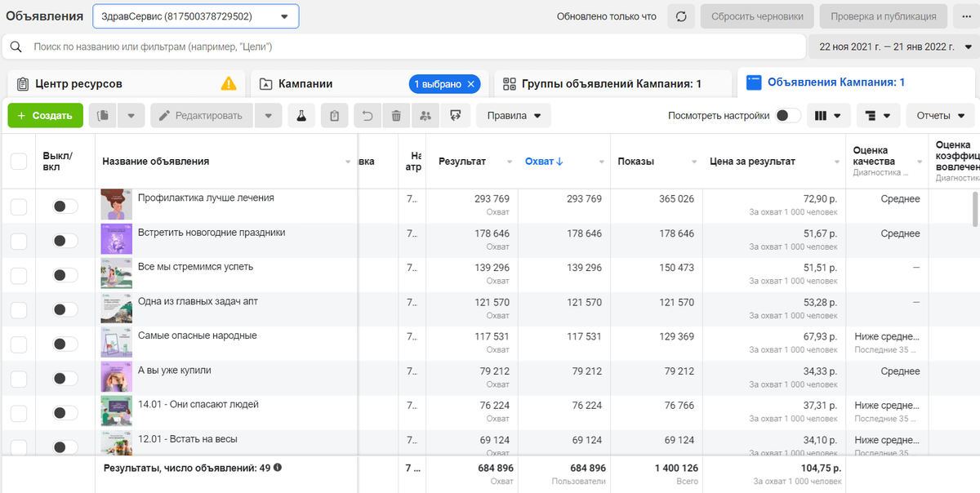The width and height of the screenshot is (980, 493).
Task: Open the Отчеты dropdown
Action: coord(940,116)
